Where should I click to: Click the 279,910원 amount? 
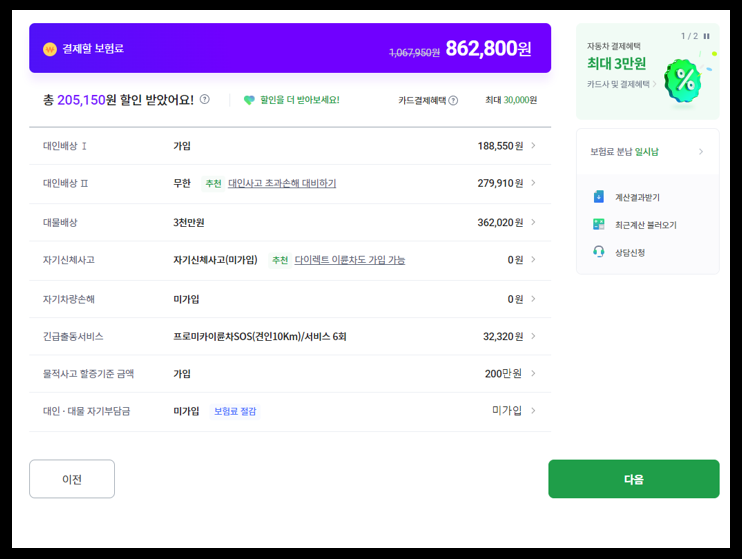[x=500, y=183]
